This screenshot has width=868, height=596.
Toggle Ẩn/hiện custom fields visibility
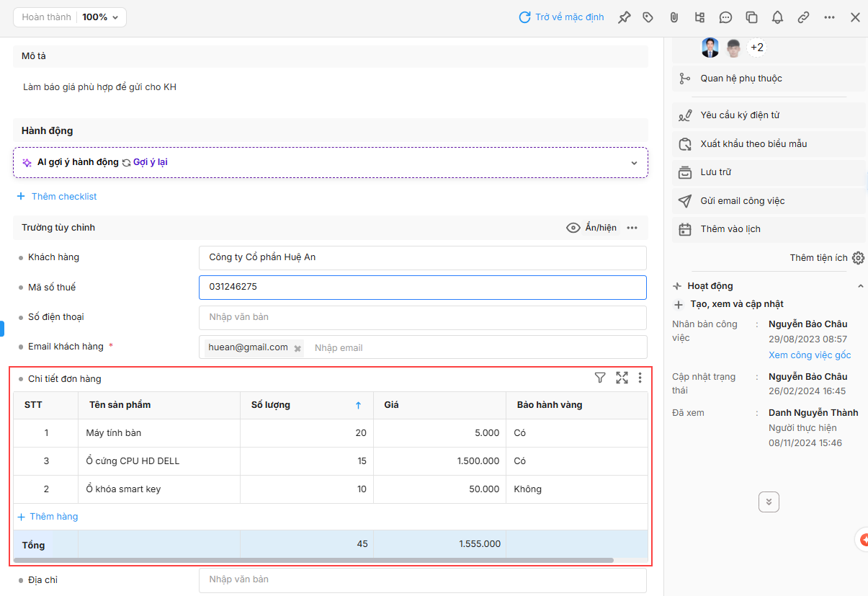click(x=592, y=228)
